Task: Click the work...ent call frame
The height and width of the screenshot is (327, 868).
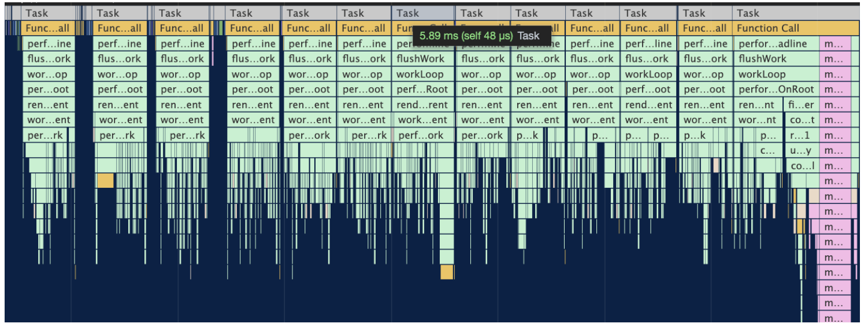Action: (x=423, y=120)
